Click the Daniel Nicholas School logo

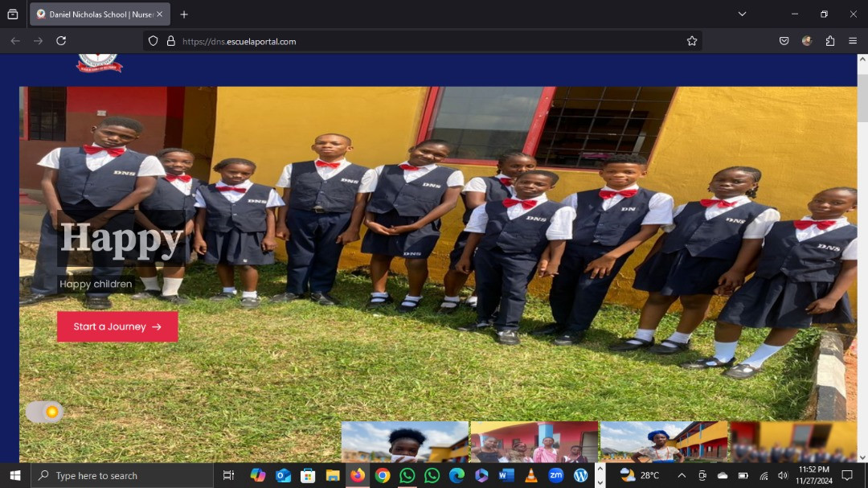click(99, 63)
